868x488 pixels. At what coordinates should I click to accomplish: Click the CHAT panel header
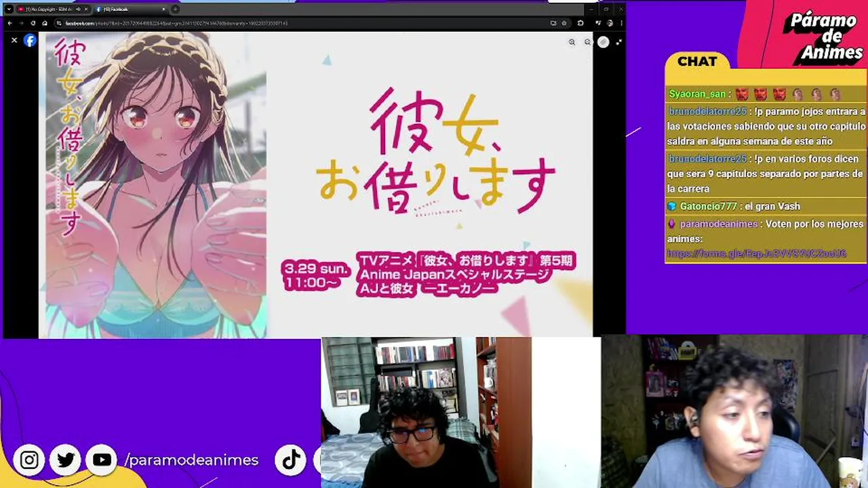[696, 61]
